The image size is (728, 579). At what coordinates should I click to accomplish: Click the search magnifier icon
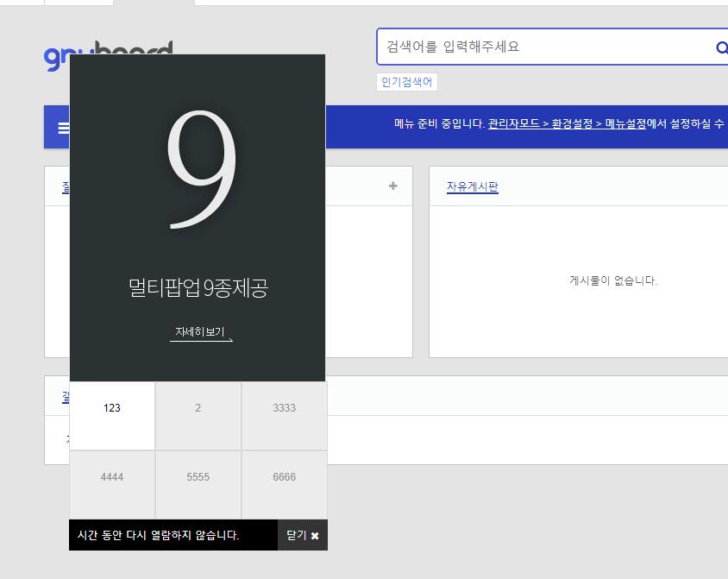[x=720, y=47]
